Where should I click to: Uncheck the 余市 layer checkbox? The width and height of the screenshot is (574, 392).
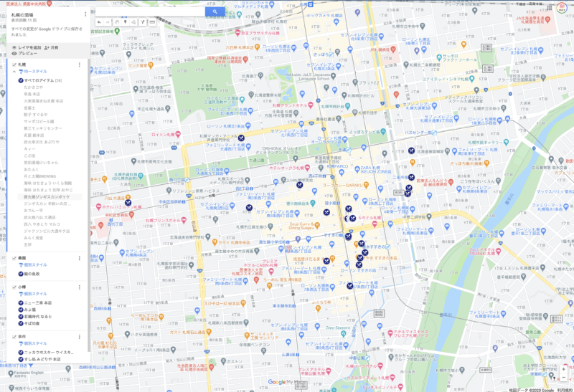click(x=14, y=337)
